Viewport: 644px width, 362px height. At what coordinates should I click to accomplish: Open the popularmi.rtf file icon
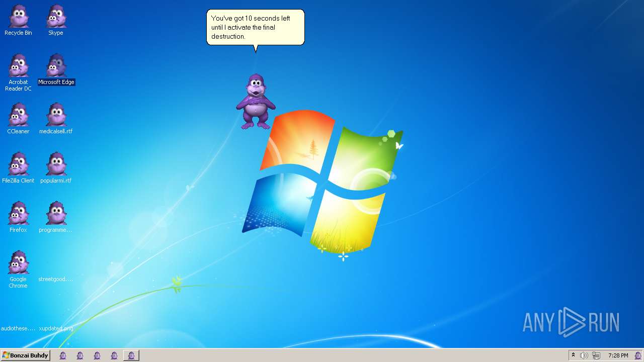click(x=56, y=168)
